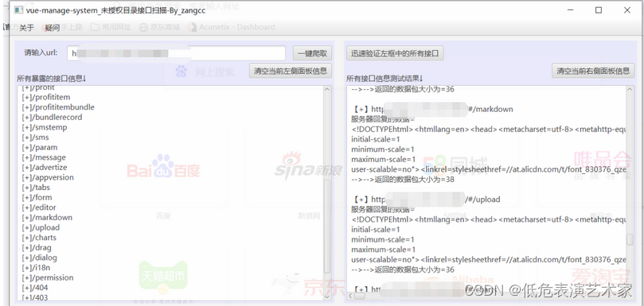This screenshot has height=306, width=644.
Task: Click the #/upload result URL line
Action: pyautogui.click(x=427, y=199)
